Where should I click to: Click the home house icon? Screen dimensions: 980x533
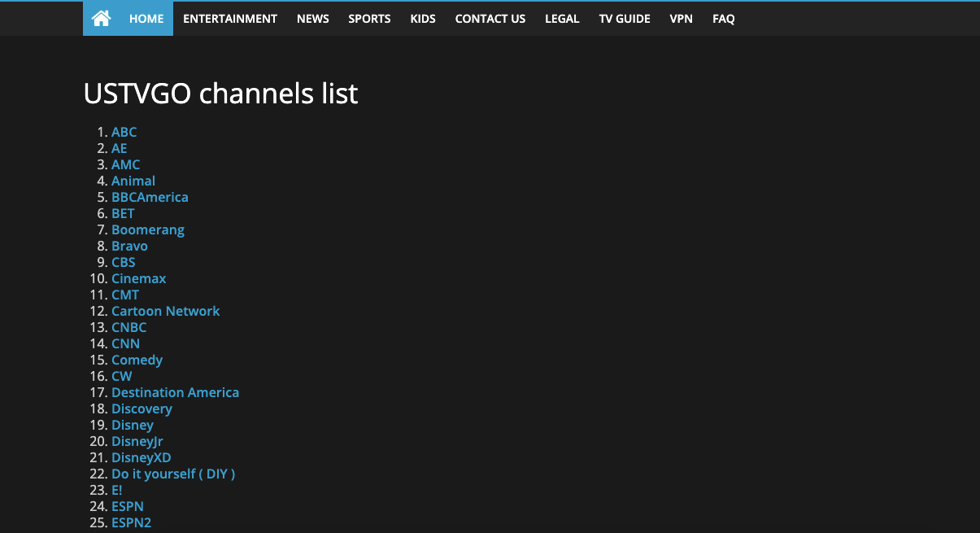click(x=101, y=18)
